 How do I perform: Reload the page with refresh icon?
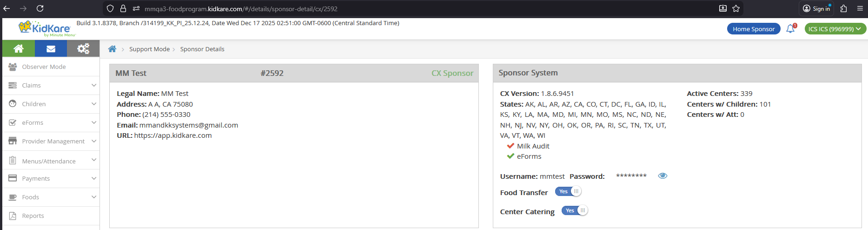tap(40, 8)
